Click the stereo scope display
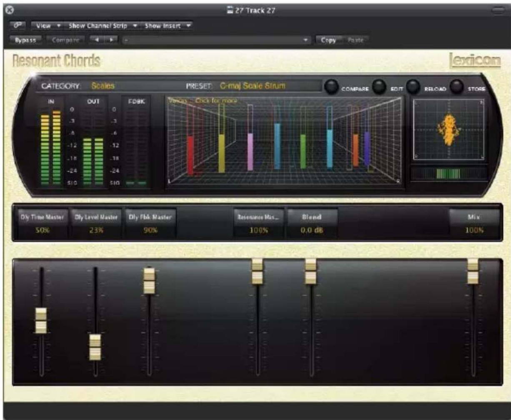Screen dimensions: 511x420 pyautogui.click(x=449, y=130)
